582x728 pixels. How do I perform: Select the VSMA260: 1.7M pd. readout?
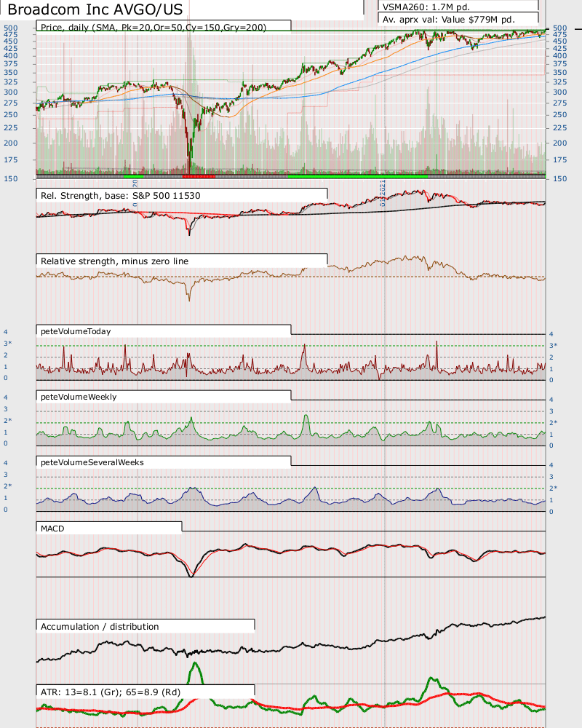coord(426,7)
